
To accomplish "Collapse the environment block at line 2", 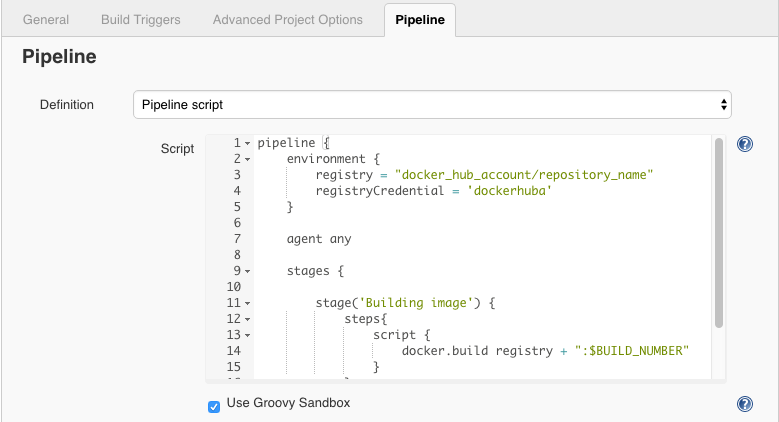I will [248, 159].
